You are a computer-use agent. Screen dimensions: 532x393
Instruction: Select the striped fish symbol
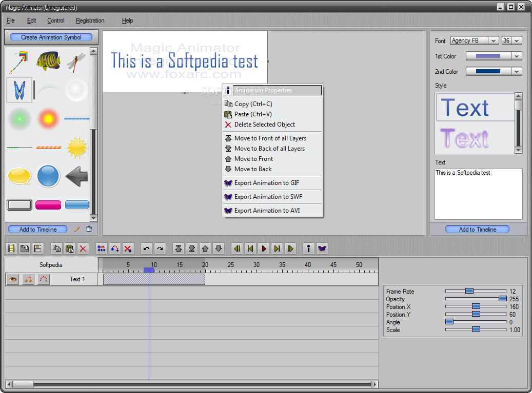coord(48,61)
